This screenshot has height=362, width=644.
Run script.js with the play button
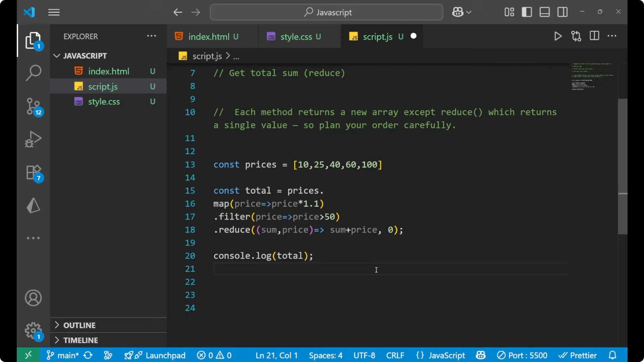[x=558, y=36]
